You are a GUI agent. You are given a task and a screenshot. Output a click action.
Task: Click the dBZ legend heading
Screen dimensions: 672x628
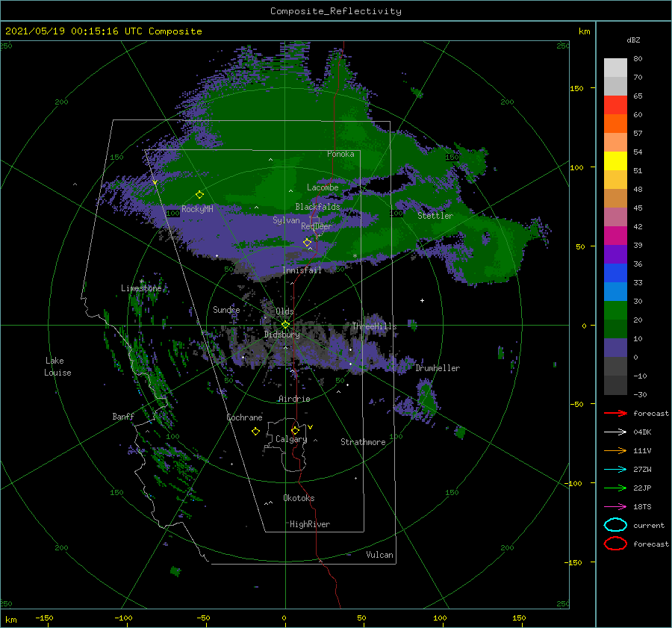pyautogui.click(x=633, y=40)
